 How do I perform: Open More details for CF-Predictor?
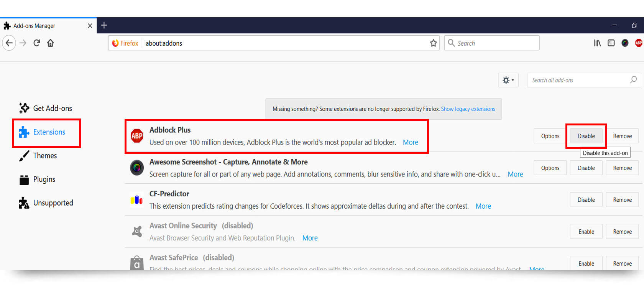coord(483,206)
